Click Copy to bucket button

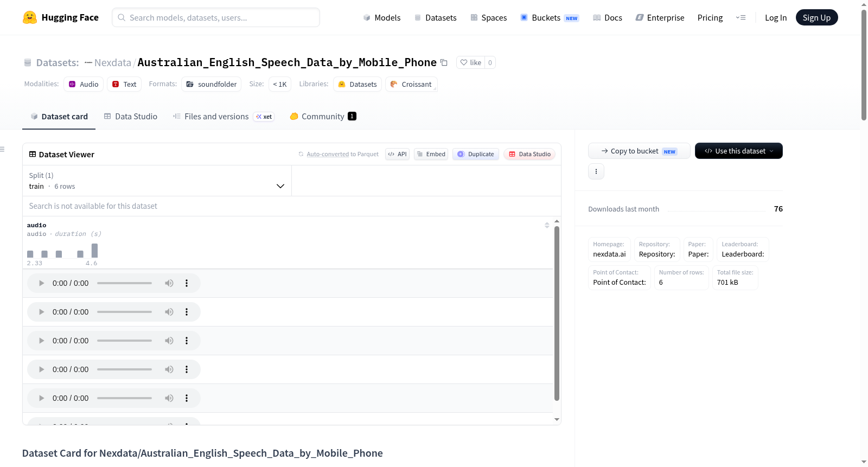(x=639, y=151)
